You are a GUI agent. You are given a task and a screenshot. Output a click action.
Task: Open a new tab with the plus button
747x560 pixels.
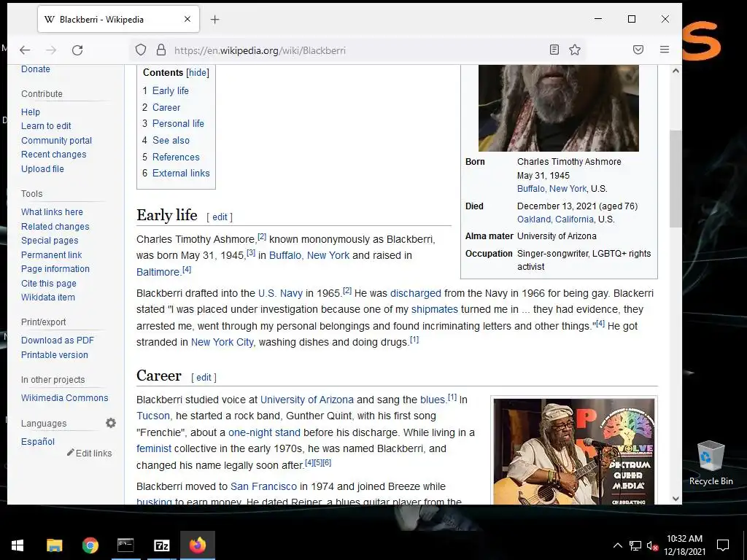click(x=215, y=20)
